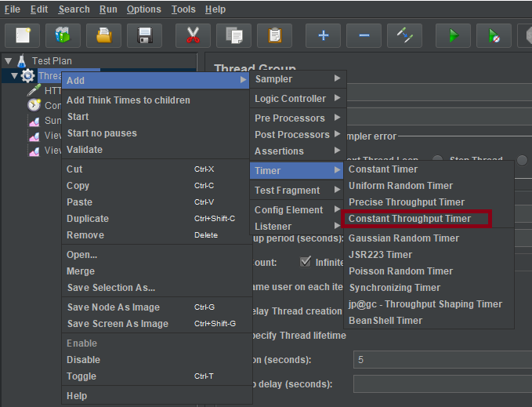Image resolution: width=532 pixels, height=407 pixels.
Task: Click the Cut scissors toolbar icon
Action: (193, 35)
